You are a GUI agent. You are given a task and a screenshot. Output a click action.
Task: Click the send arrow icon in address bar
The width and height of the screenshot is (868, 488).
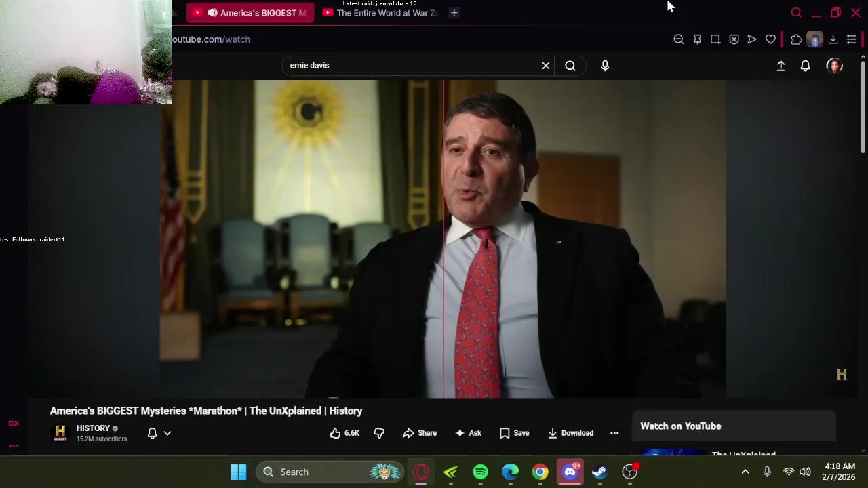click(x=752, y=39)
